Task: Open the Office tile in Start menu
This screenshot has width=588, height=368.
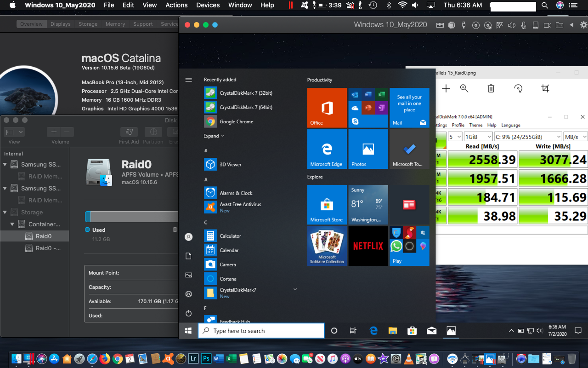Action: [x=327, y=108]
